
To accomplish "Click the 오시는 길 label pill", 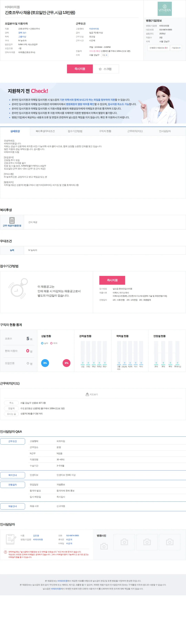I will [11, 414].
